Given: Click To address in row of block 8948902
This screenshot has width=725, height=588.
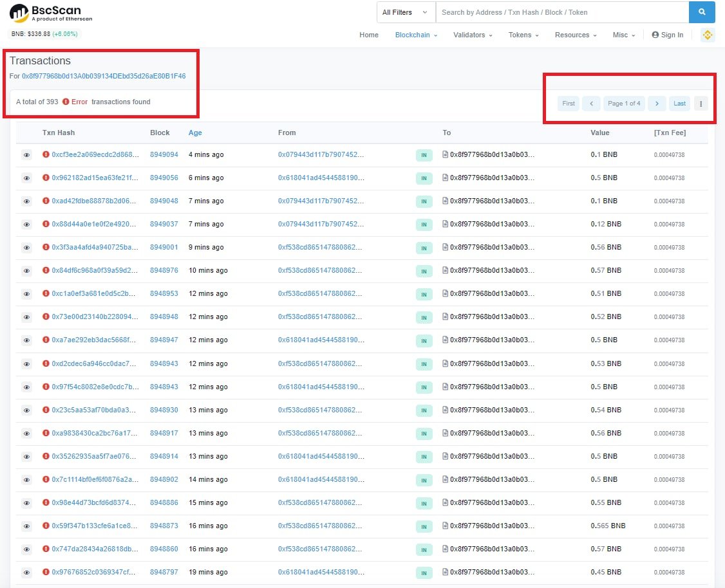Looking at the screenshot, I should click(492, 479).
